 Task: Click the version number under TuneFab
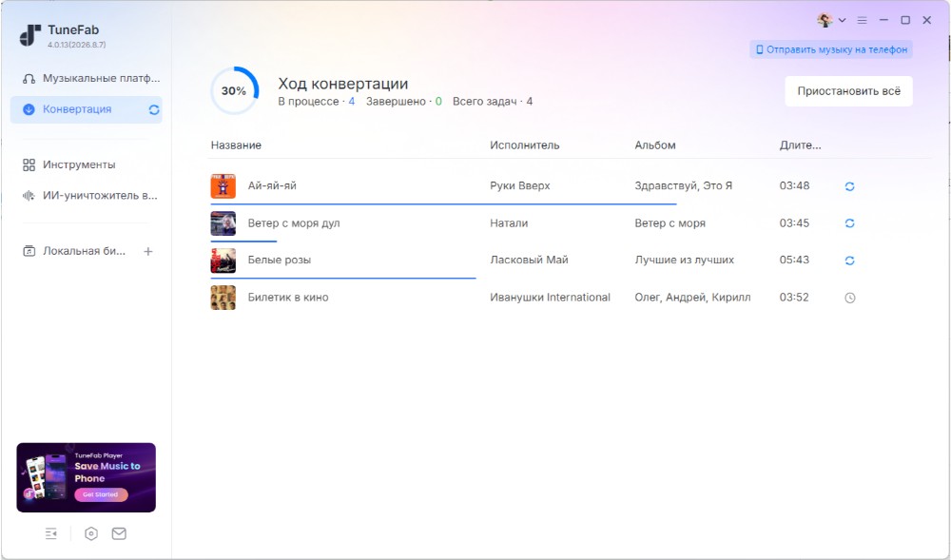[x=76, y=45]
